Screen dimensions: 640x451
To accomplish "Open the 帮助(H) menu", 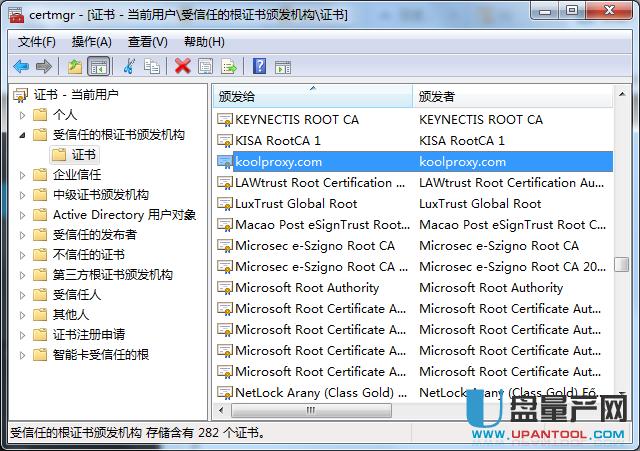I will click(204, 42).
